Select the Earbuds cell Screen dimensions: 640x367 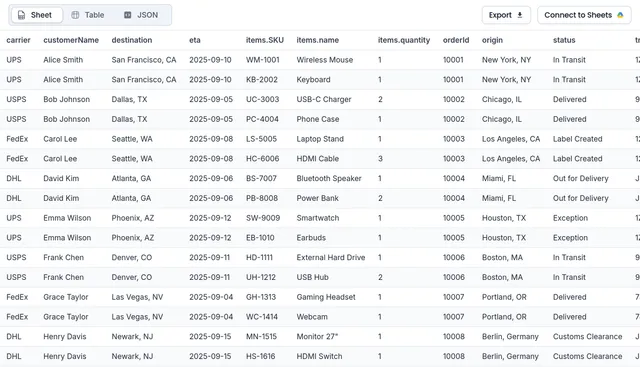[x=311, y=238]
